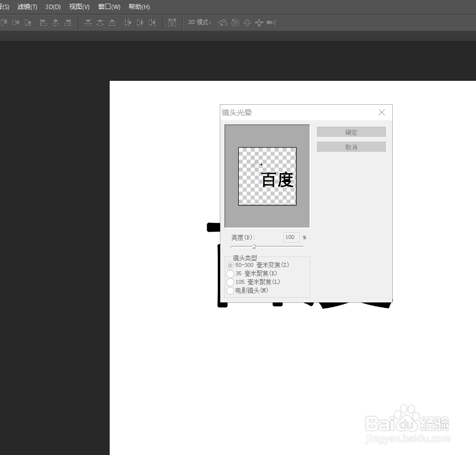Image resolution: width=476 pixels, height=455 pixels.
Task: Click the 3D drag mode icon
Action: click(247, 22)
